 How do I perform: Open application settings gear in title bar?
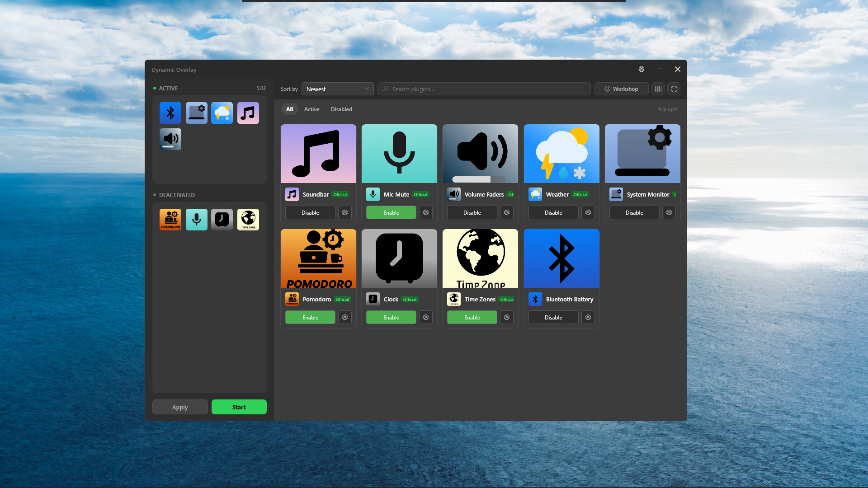642,69
